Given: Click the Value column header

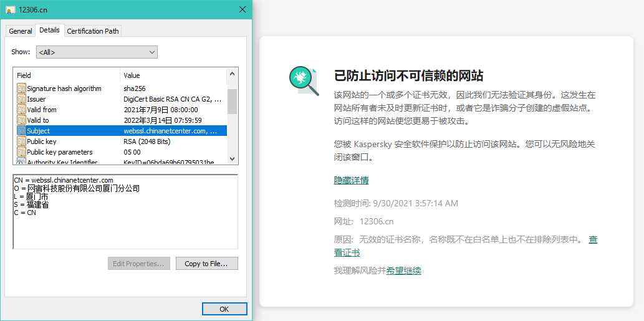Looking at the screenshot, I should (173, 75).
